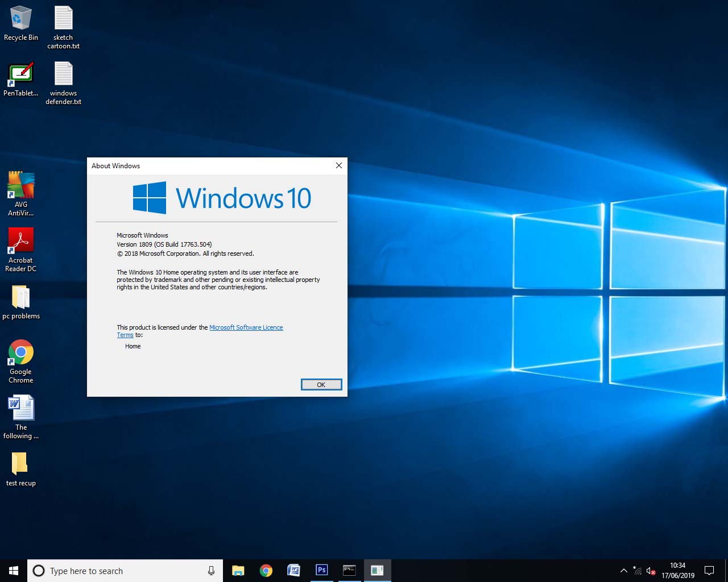
Task: Select the AVG AntiVirus desktop shortcut
Action: [21, 194]
